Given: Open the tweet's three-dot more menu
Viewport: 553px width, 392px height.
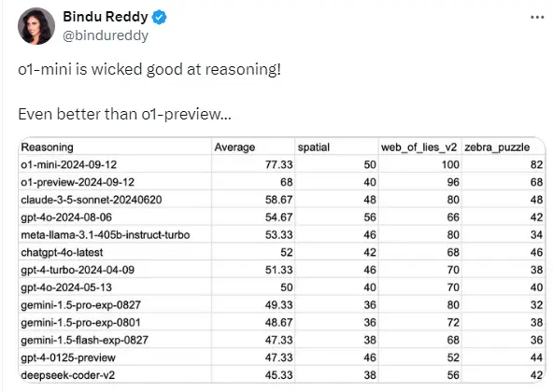Looking at the screenshot, I should [x=537, y=17].
